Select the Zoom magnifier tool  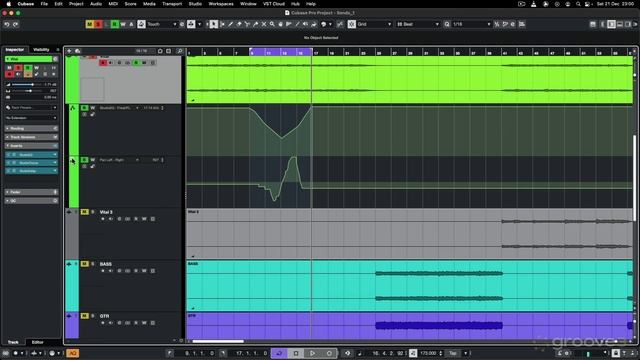[x=272, y=24]
